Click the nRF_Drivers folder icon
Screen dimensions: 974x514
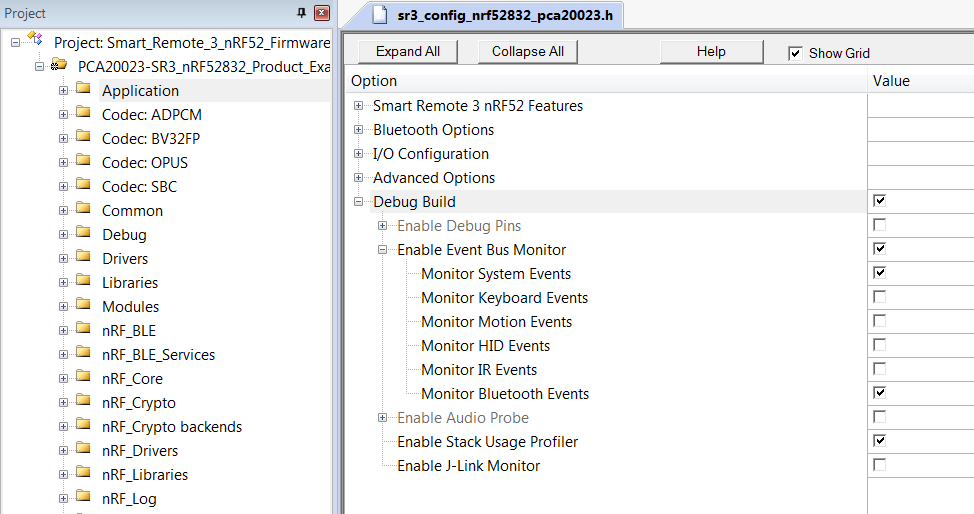point(83,449)
